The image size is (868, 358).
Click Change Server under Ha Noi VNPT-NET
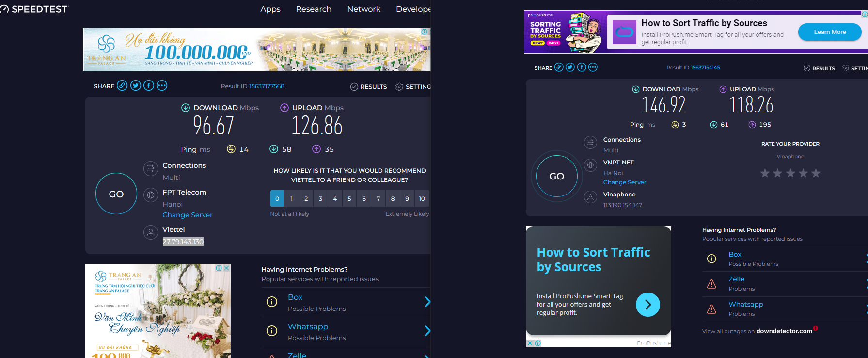[625, 182]
